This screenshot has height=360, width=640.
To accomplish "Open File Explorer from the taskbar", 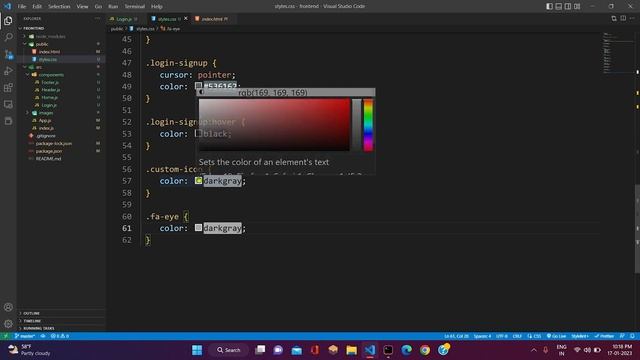I will tap(351, 350).
